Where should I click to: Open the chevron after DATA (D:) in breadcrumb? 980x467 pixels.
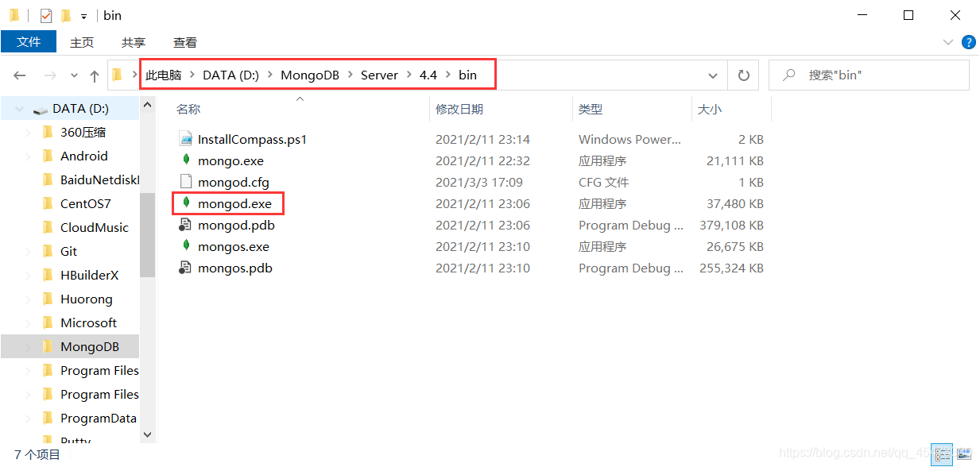tap(270, 75)
